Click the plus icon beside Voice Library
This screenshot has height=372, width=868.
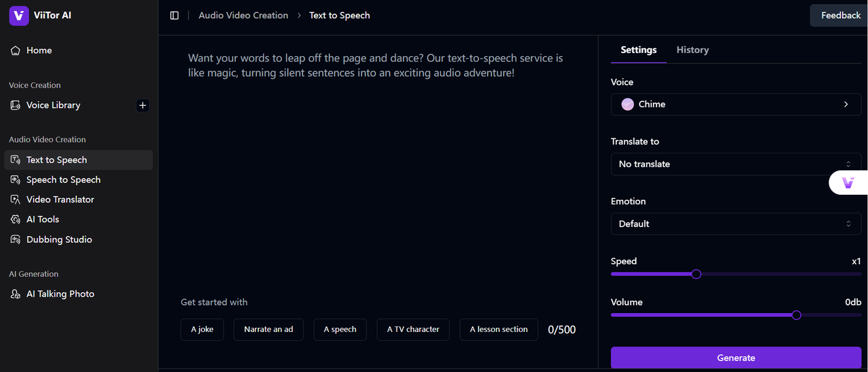tap(142, 105)
